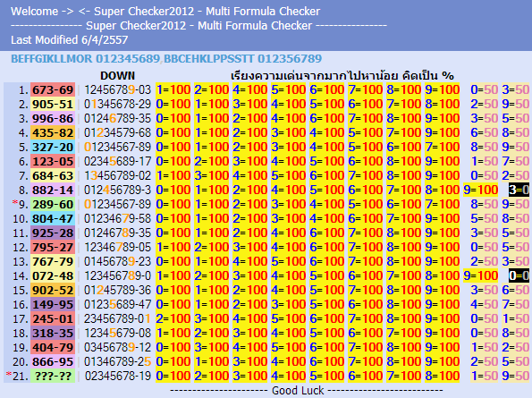Viewport: 532px width, 398px height.
Task: Select the cyan 327-20 result cell
Action: [x=53, y=148]
